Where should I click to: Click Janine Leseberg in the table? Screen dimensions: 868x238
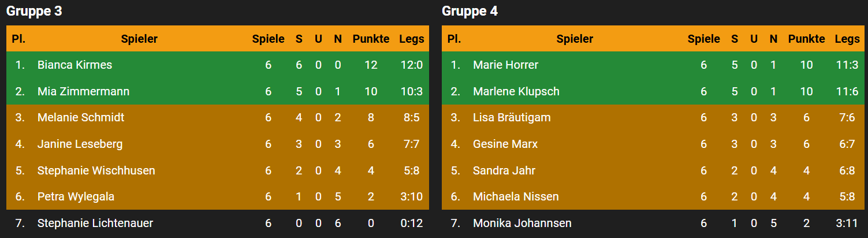pos(80,144)
